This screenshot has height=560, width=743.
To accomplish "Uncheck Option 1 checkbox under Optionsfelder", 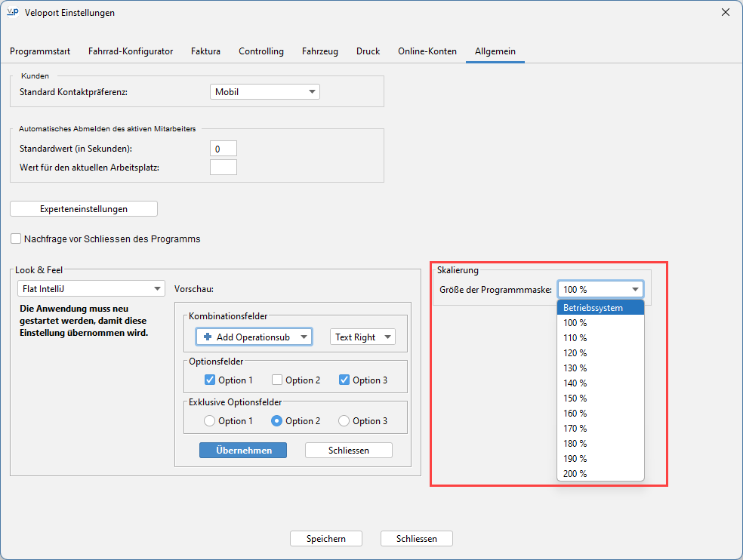I will click(x=210, y=380).
